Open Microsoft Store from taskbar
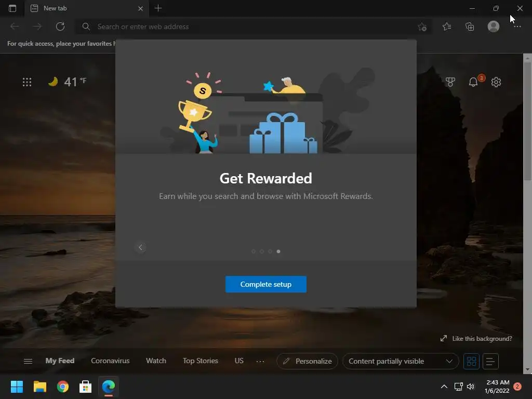The image size is (532, 399). pyautogui.click(x=86, y=387)
